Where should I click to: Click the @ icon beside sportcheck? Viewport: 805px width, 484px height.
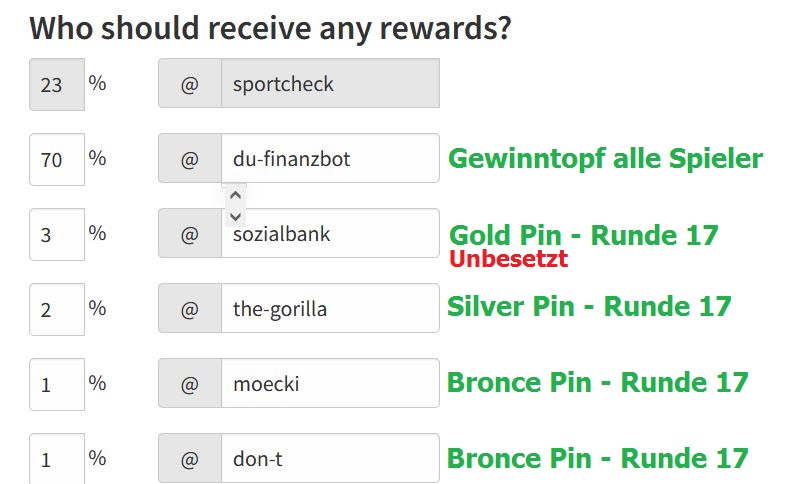pos(190,83)
